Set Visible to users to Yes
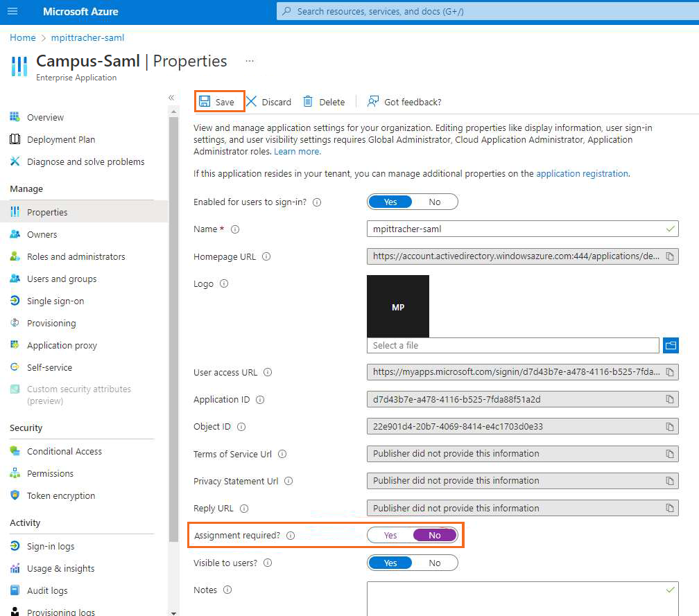 click(x=390, y=563)
